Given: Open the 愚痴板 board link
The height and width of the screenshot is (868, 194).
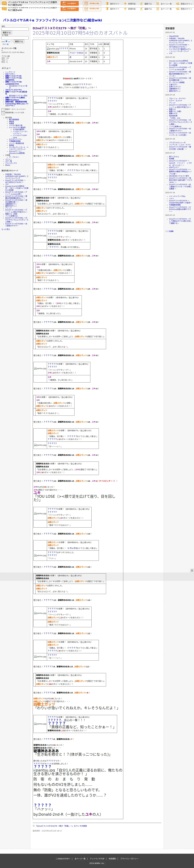Looking at the screenshot, I should point(11,145).
